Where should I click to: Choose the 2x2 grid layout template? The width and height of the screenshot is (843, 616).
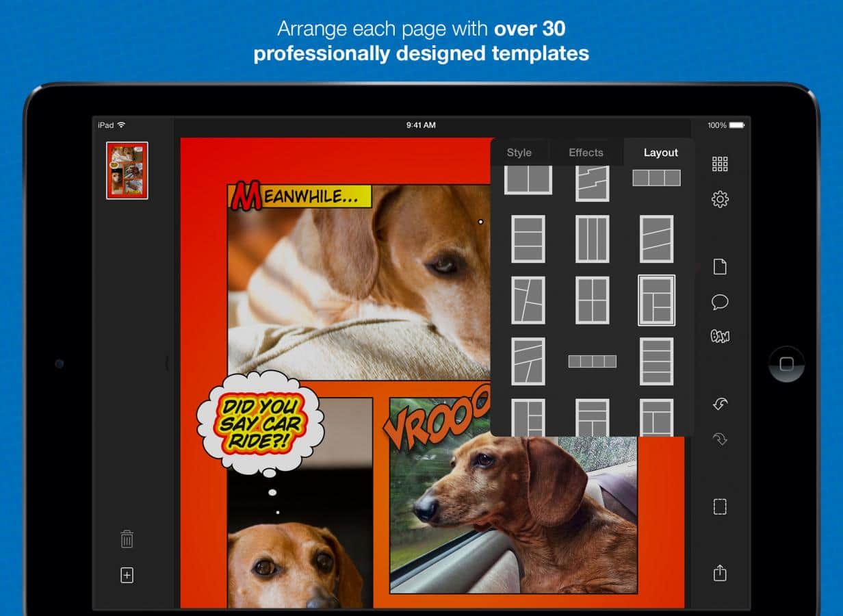592,300
